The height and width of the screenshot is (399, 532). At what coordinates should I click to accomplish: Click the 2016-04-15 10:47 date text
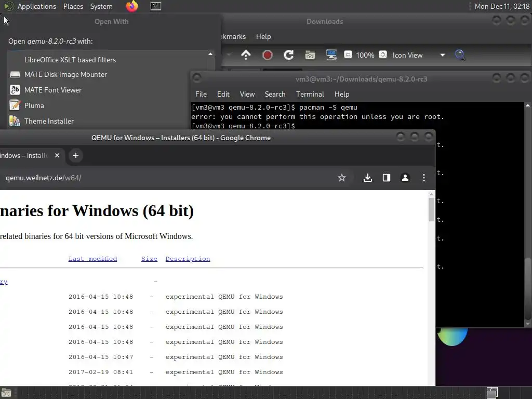[101, 357]
